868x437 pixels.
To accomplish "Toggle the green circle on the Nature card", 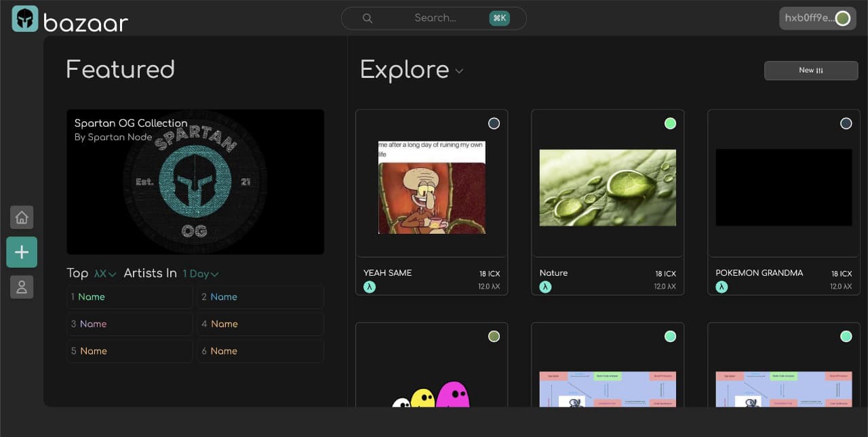I will coord(670,123).
